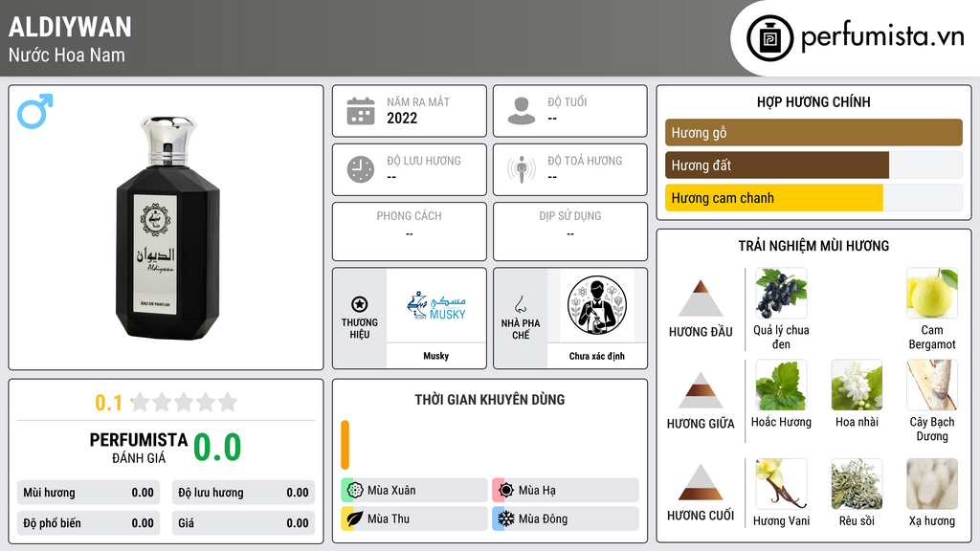Click the star badge icon above Thương hiệu
980x551 pixels.
click(x=360, y=304)
